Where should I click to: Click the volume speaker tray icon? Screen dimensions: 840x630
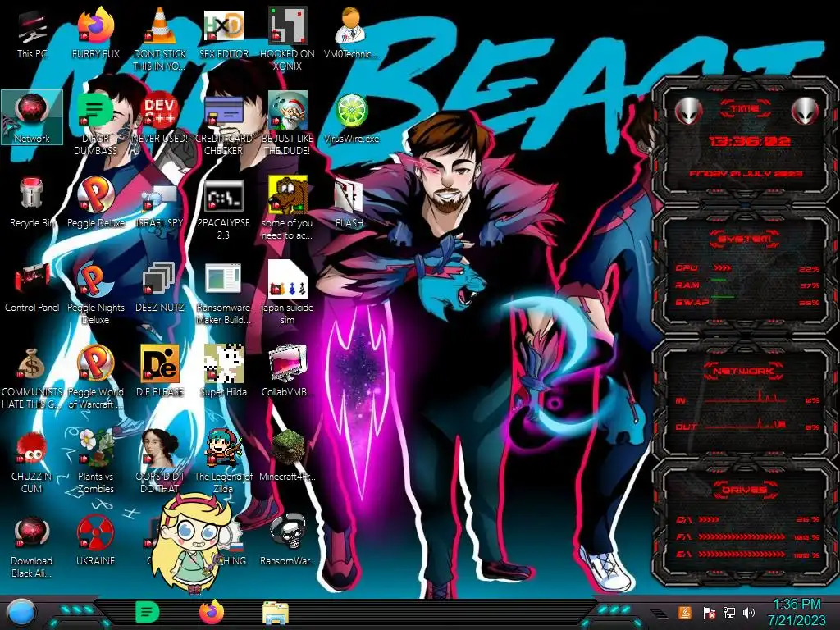pyautogui.click(x=749, y=612)
